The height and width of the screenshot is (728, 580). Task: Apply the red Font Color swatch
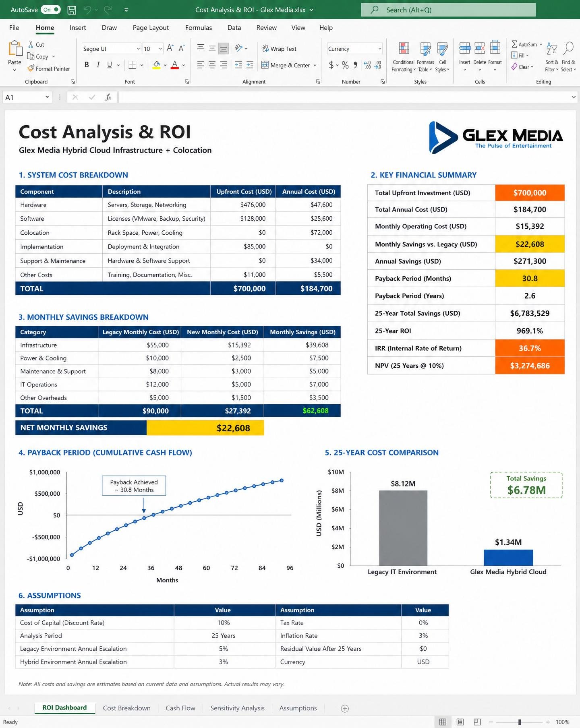(175, 65)
